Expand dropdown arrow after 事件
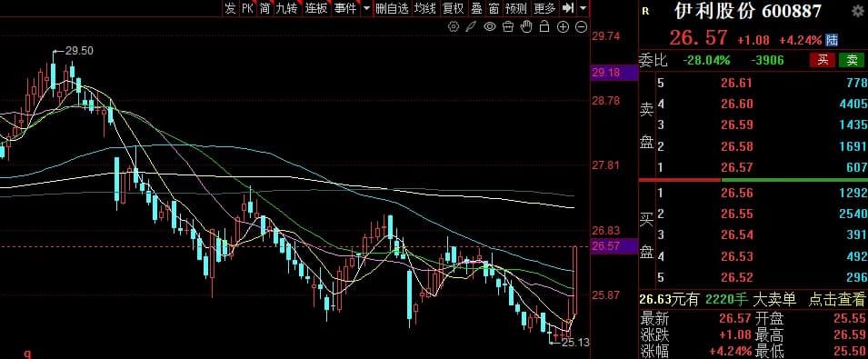Image resolution: width=868 pixels, height=359 pixels. pos(366,9)
